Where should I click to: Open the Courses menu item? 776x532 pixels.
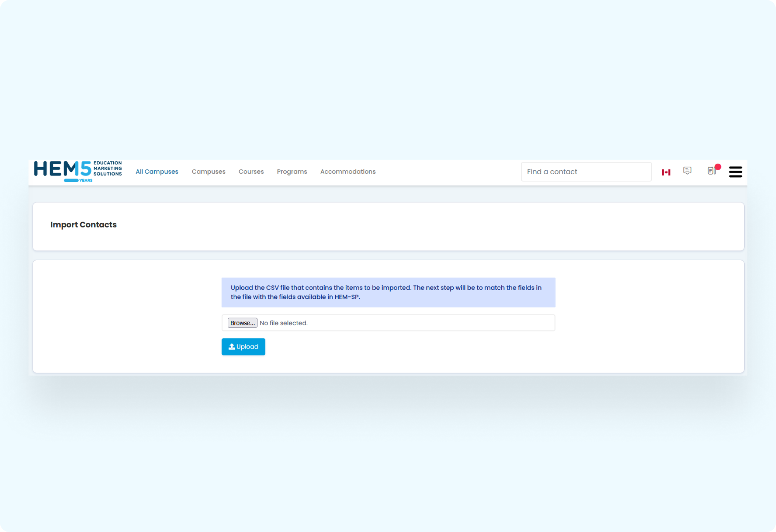[251, 171]
